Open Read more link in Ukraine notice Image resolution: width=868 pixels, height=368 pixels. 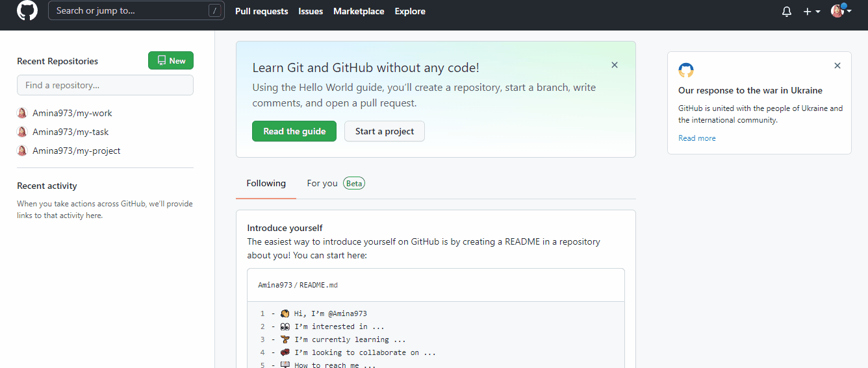pyautogui.click(x=697, y=138)
